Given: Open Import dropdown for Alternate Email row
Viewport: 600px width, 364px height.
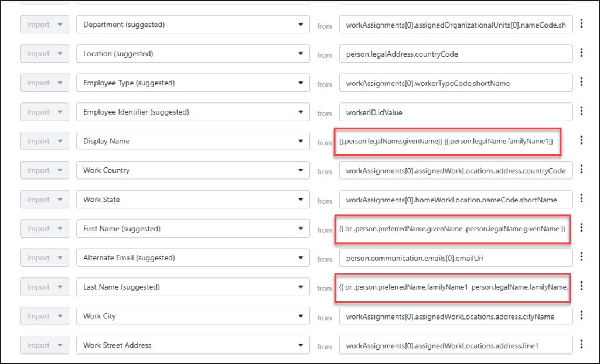Looking at the screenshot, I should pos(44,257).
